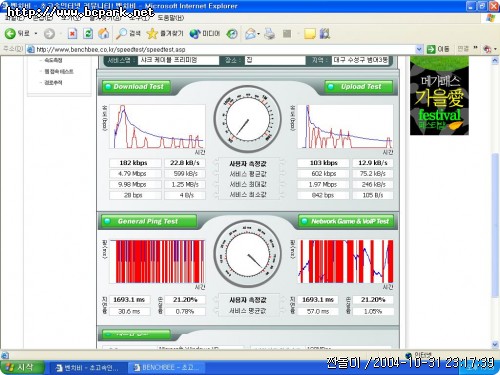
Task: Go to the Home page icon
Action: 103,33
